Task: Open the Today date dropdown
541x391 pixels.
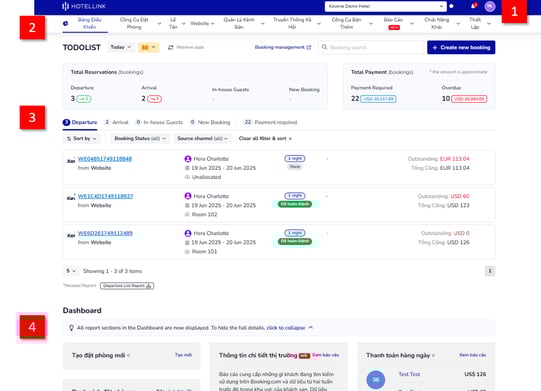Action: (x=120, y=47)
